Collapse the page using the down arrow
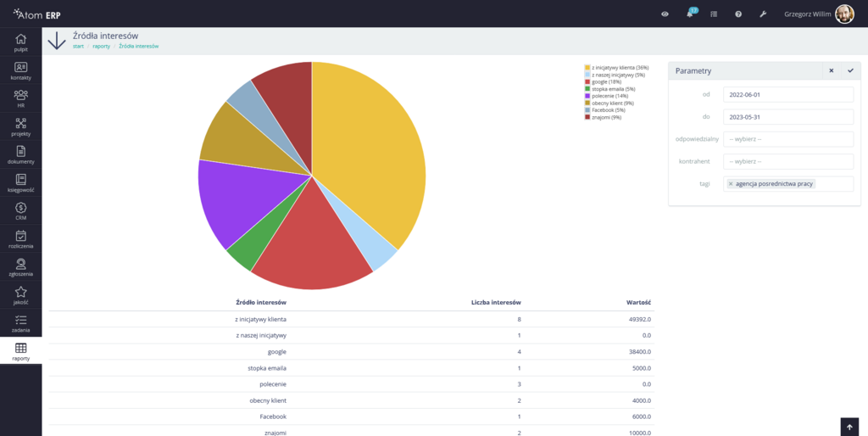 pos(57,41)
